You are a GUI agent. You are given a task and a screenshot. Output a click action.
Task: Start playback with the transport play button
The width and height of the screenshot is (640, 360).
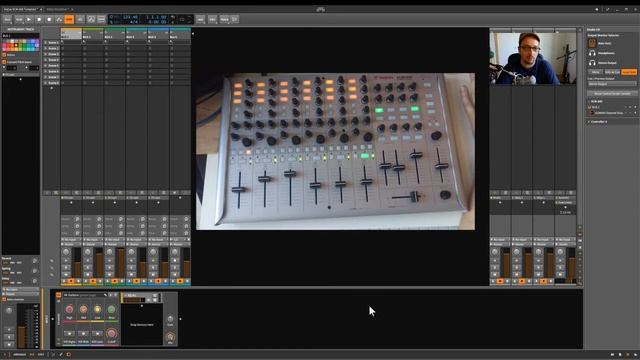(29, 19)
